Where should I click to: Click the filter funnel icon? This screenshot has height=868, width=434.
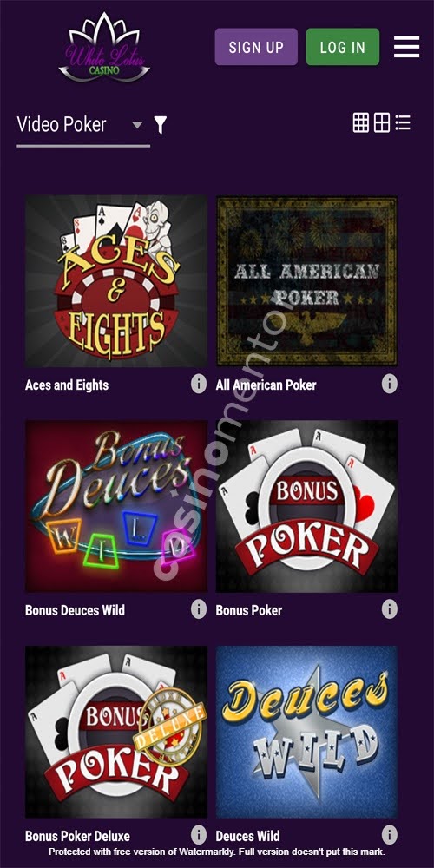click(x=160, y=125)
